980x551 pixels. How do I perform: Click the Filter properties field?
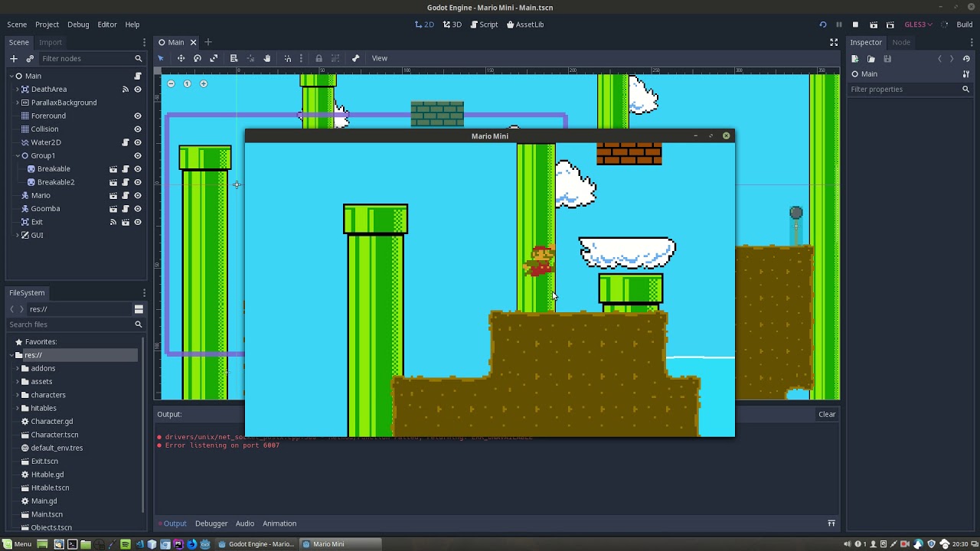pyautogui.click(x=910, y=90)
